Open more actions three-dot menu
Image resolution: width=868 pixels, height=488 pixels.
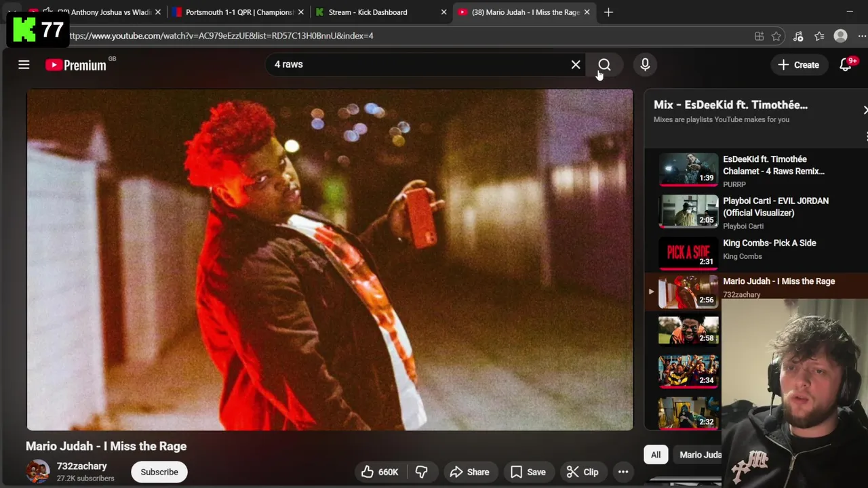[623, 472]
